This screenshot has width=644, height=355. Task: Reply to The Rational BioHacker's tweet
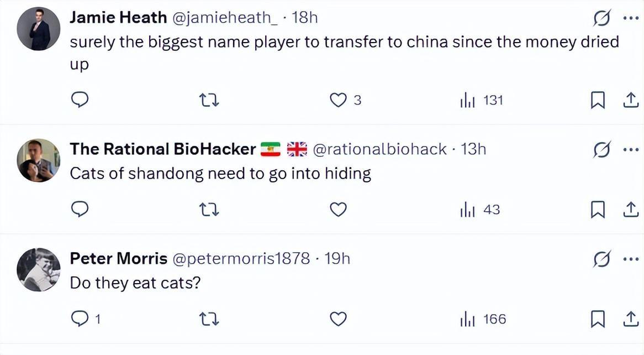[80, 210]
